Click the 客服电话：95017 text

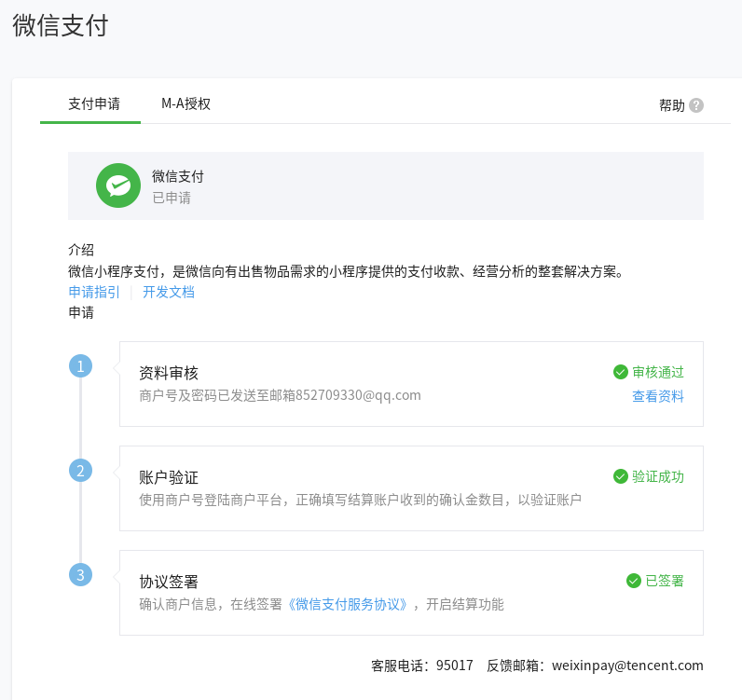(x=422, y=666)
